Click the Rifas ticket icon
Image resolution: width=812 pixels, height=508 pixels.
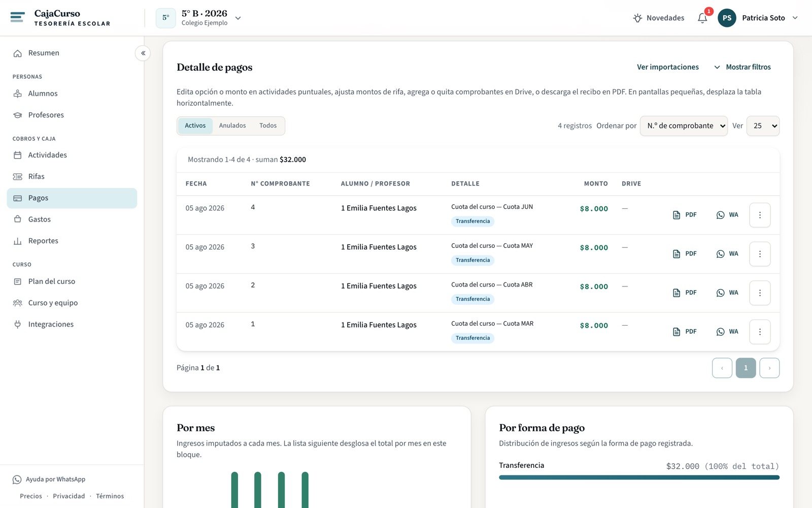18,177
